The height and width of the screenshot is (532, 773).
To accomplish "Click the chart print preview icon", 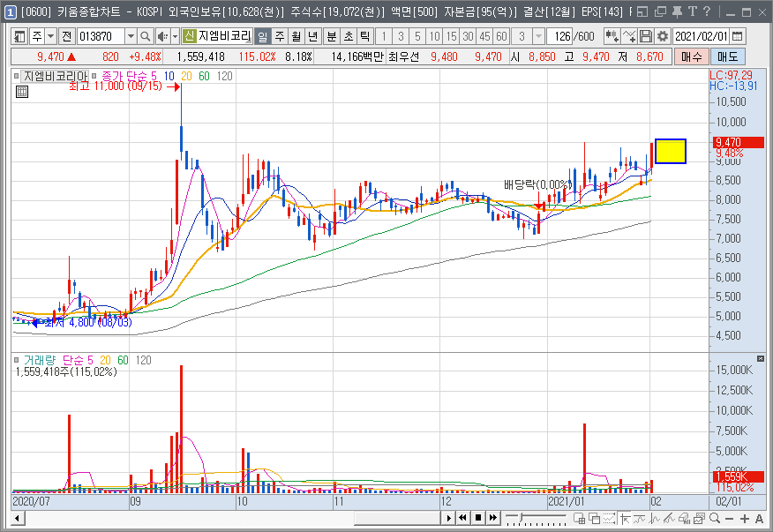I will coord(699,518).
